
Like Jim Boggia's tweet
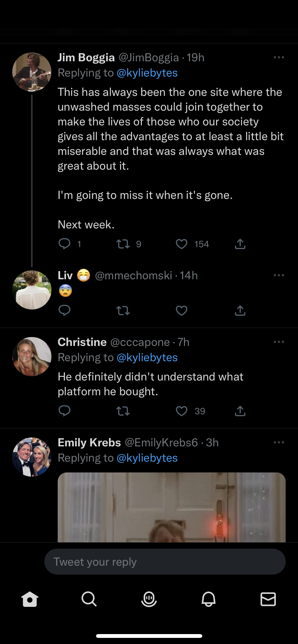click(182, 244)
